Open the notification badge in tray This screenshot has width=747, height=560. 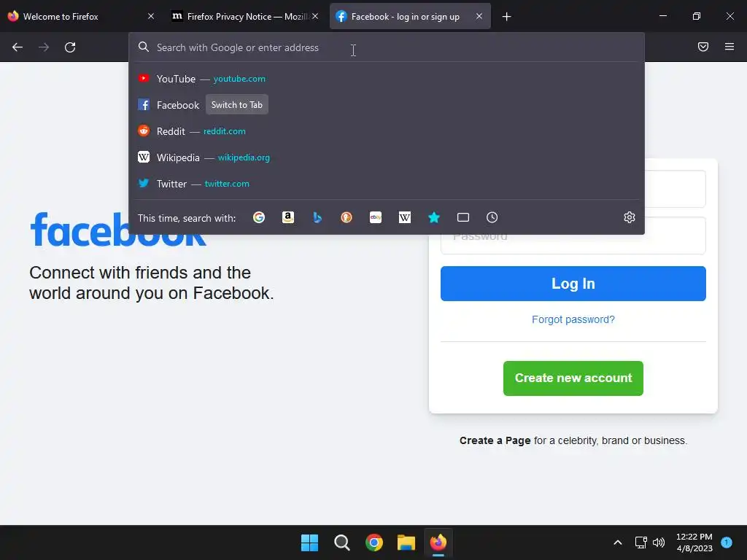tap(727, 542)
